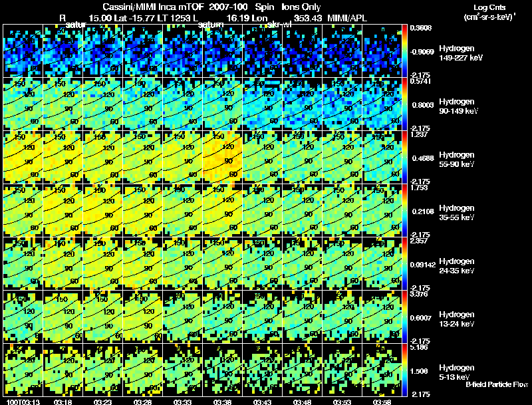Click the 'Lat -15.77' header value
Screen dimensions: 532x405
click(134, 18)
